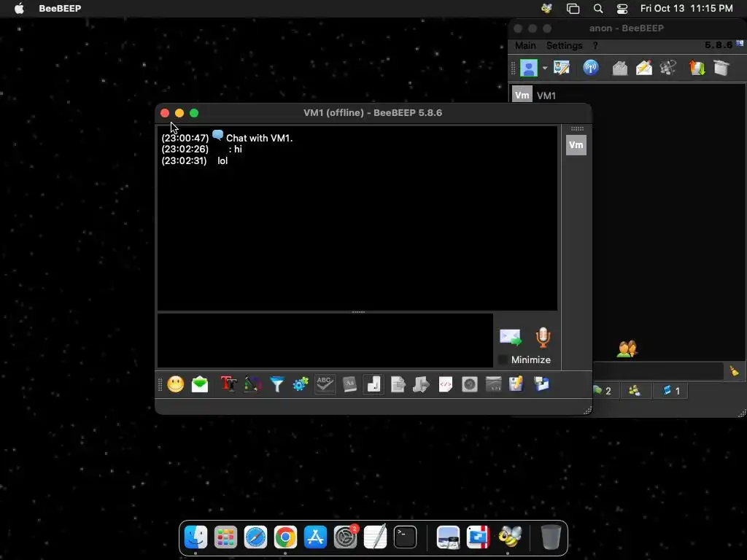Toggle the dictionary word completer book icon

click(349, 384)
